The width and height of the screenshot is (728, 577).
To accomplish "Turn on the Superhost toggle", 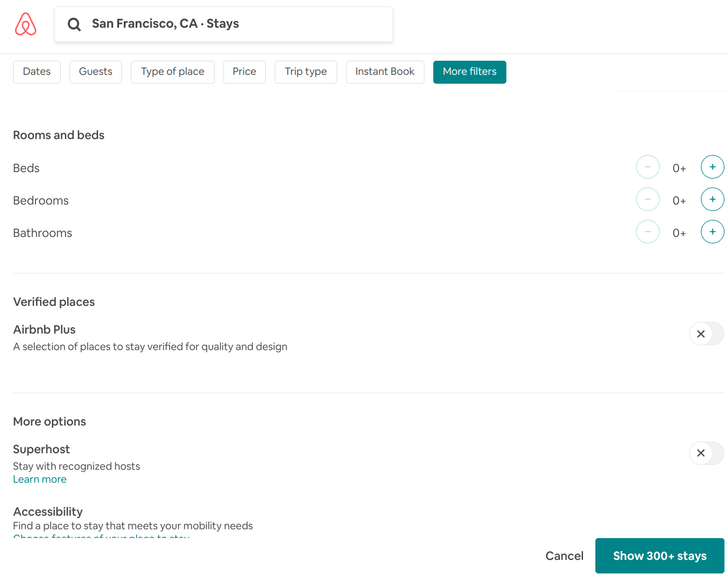I will tap(706, 453).
